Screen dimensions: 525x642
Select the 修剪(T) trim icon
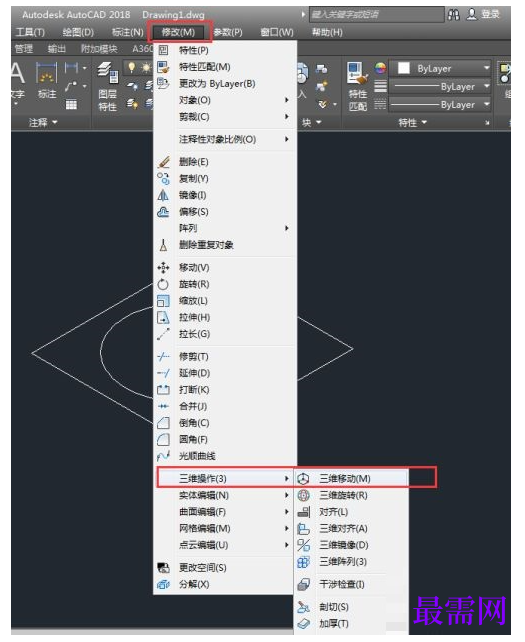pyautogui.click(x=163, y=356)
